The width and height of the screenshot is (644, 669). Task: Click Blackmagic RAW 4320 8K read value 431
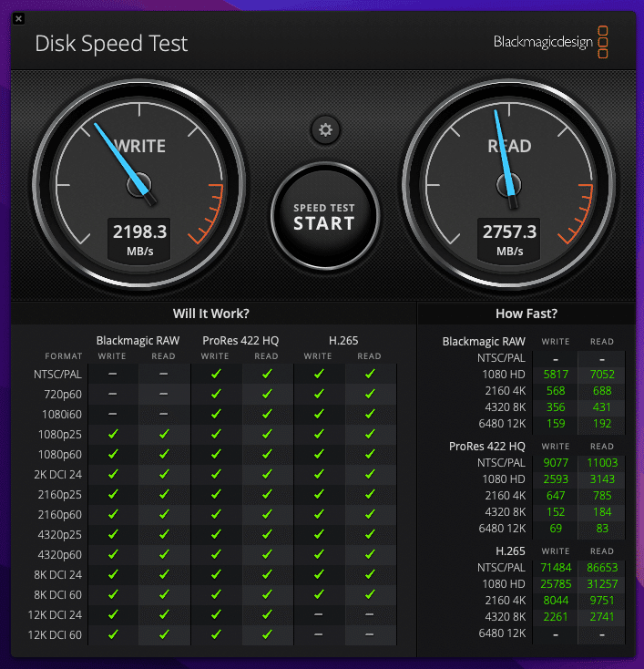pyautogui.click(x=602, y=407)
